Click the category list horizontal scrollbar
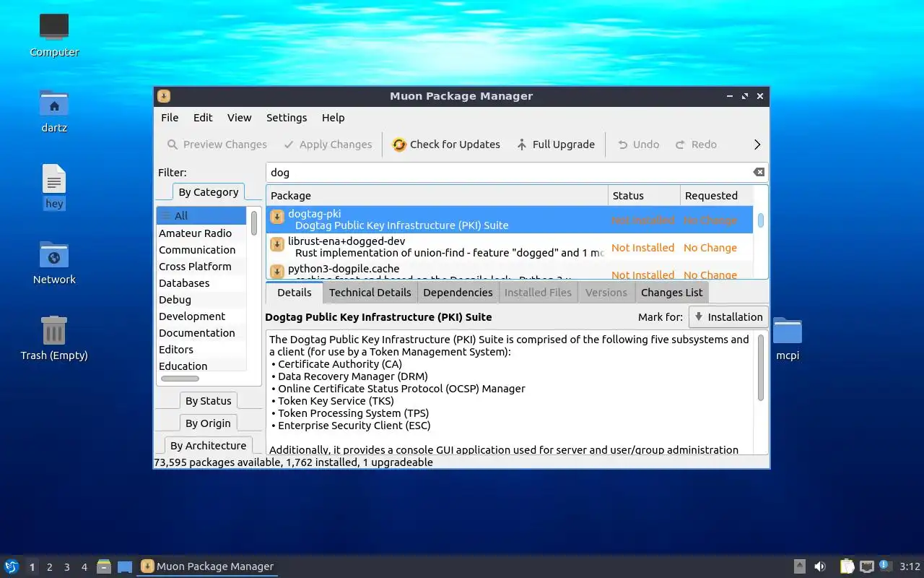This screenshot has height=578, width=924. coord(180,379)
